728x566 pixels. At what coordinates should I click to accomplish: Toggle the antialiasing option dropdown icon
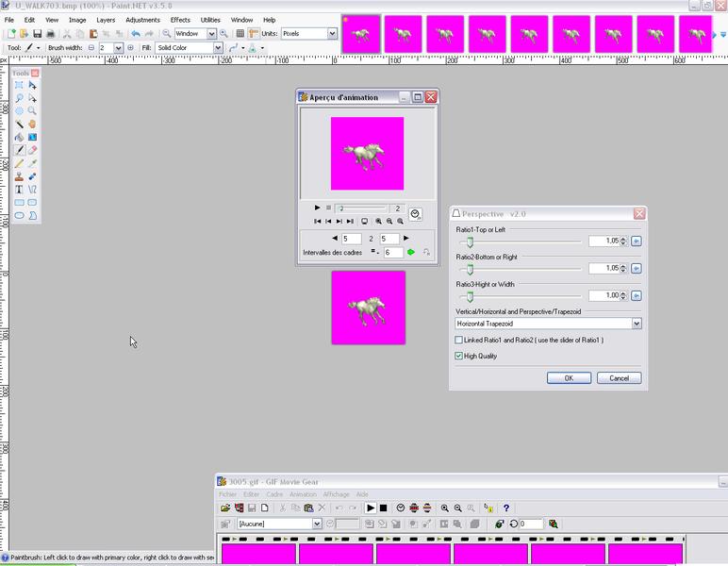pyautogui.click(x=237, y=47)
